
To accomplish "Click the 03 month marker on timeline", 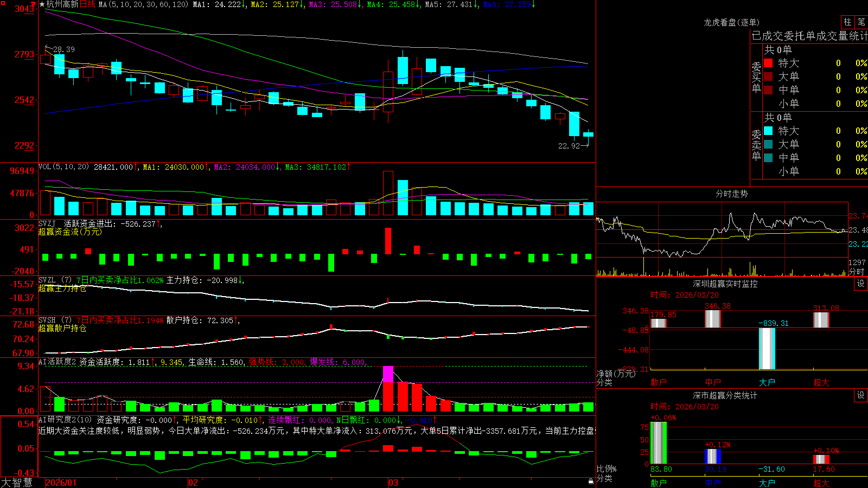I will tap(393, 483).
